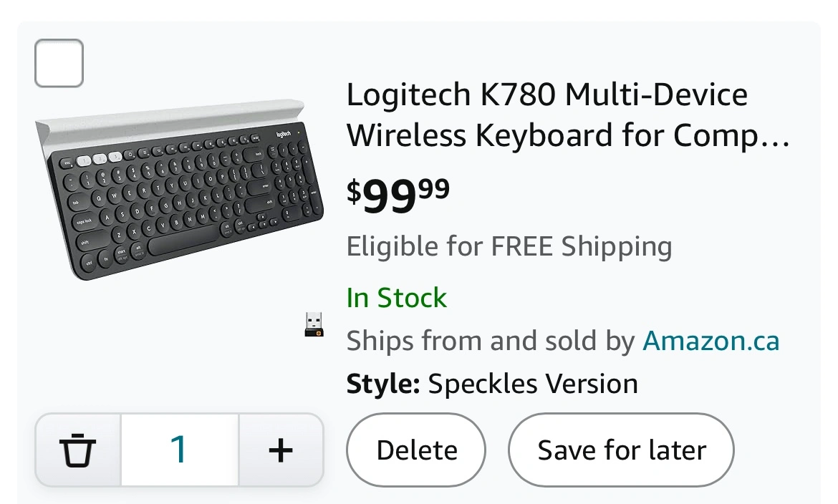
Task: Click the bold Style label
Action: coord(382,384)
